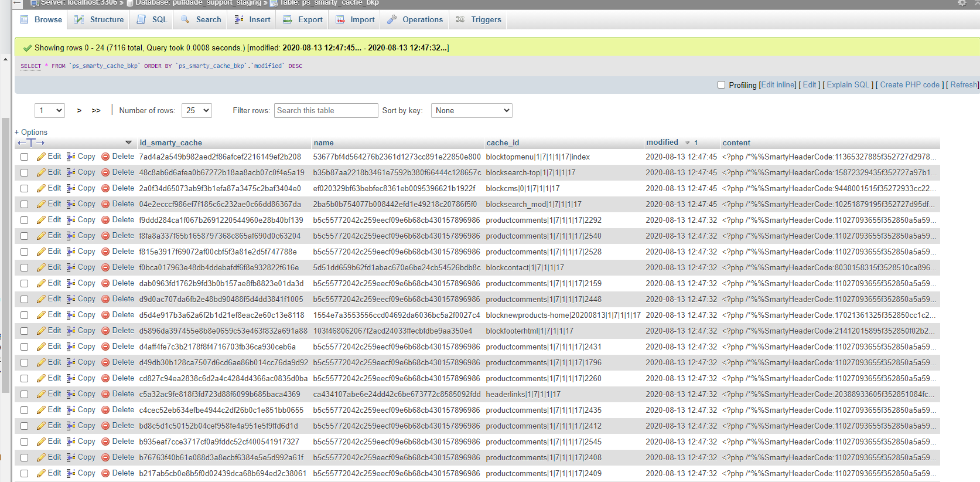Click the SELECT keyword in the SQL query
The height and width of the screenshot is (482, 980).
(31, 66)
